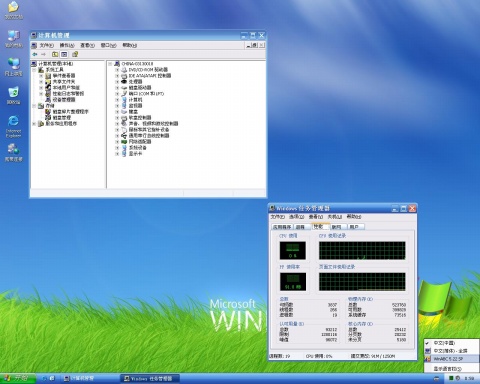
Task: Open the 我的文档 folder desktop icon
Action: (14, 10)
